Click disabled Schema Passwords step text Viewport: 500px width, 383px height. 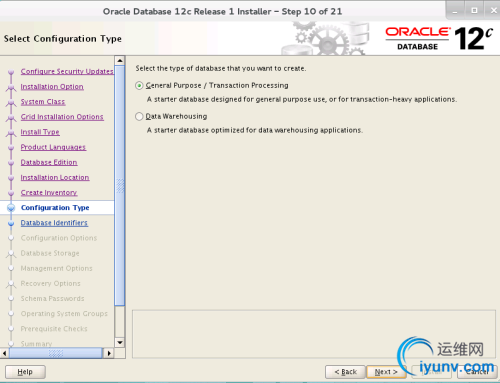pyautogui.click(x=52, y=299)
